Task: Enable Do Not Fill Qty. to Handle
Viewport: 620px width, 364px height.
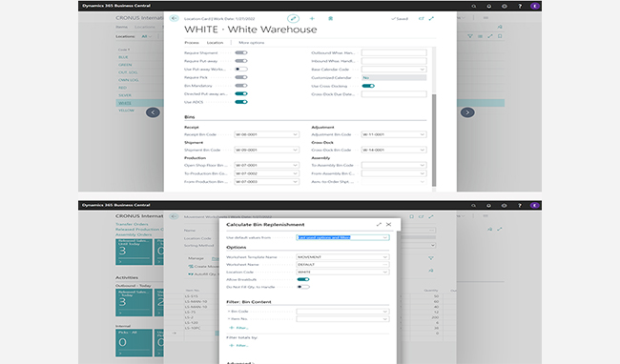Action: (303, 287)
